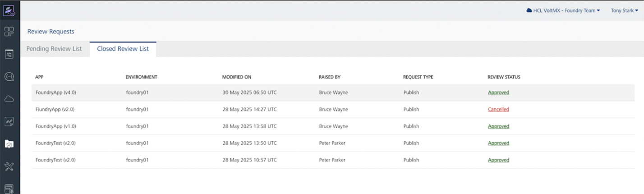Open the API Management sidebar icon

[9, 54]
